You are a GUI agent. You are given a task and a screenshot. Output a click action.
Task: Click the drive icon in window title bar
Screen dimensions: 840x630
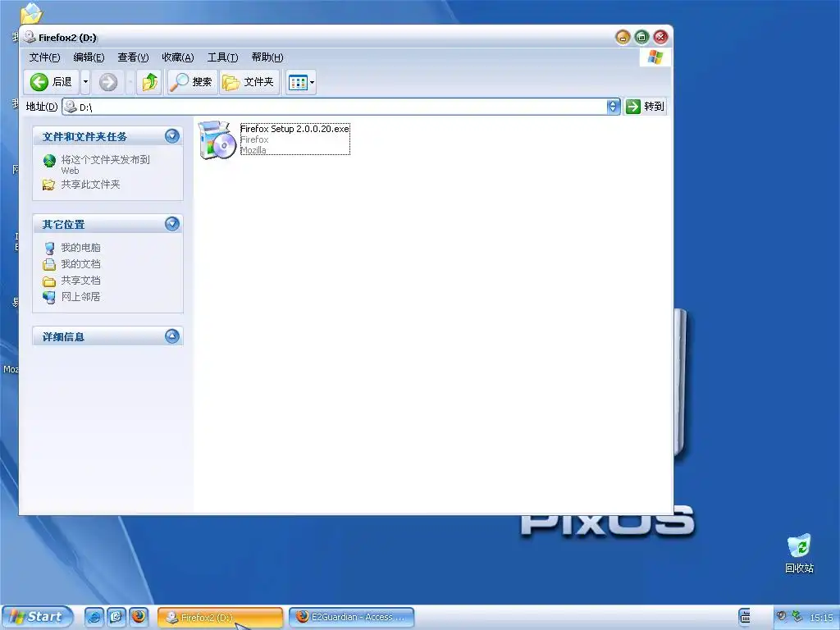(x=30, y=37)
